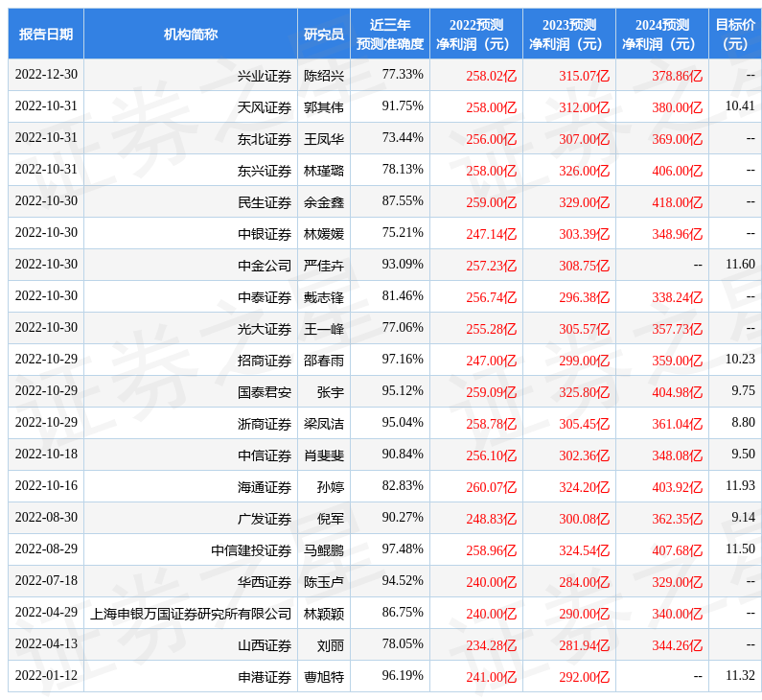Click the 2022预测净利润 column header
This screenshot has width=762, height=700.
(x=475, y=34)
